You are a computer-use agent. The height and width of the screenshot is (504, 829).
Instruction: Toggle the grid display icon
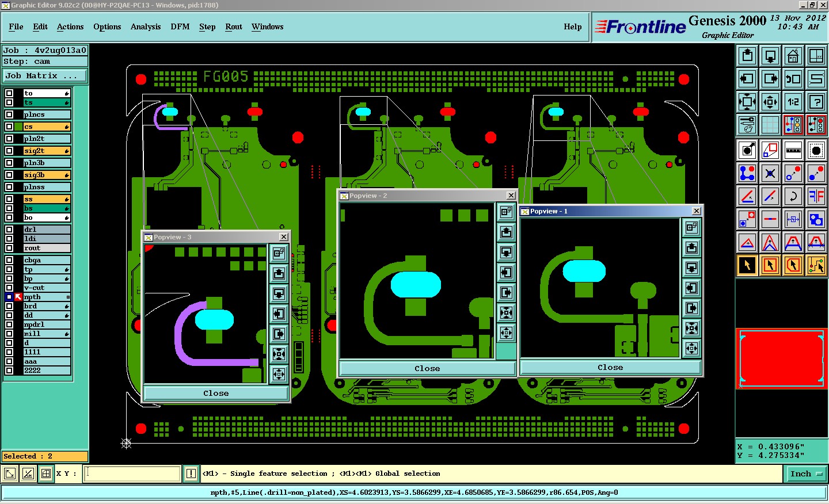tap(770, 125)
